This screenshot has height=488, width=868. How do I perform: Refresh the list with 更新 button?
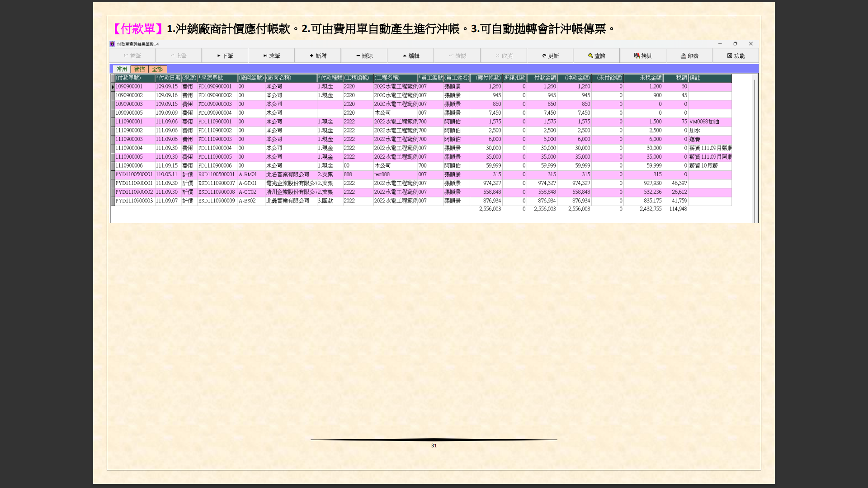tap(550, 56)
